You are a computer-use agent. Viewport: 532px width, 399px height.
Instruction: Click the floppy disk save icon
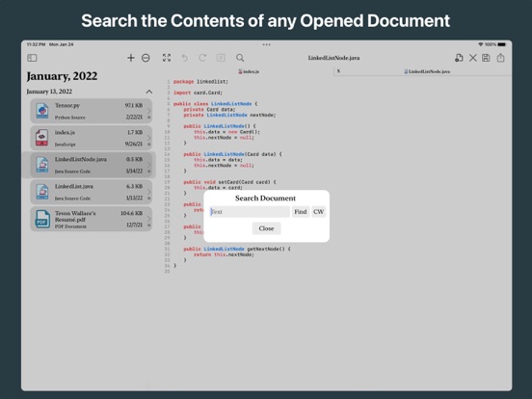coord(486,58)
